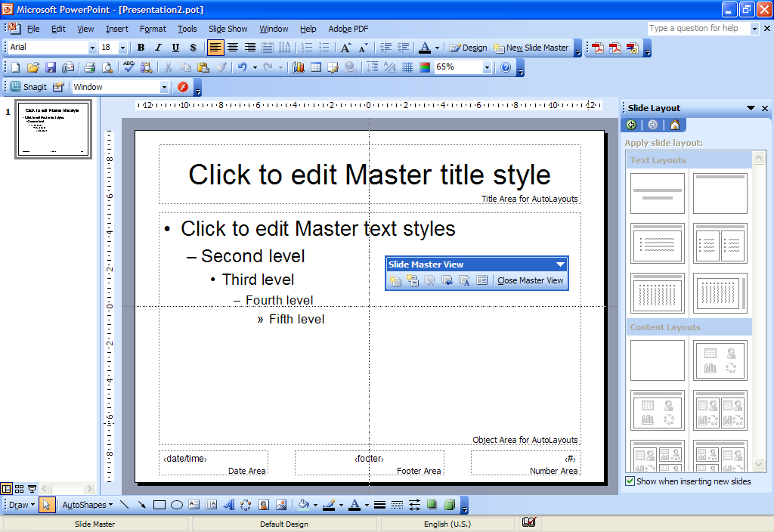The height and width of the screenshot is (532, 774).
Task: Click New blank presentation icon
Action: (15, 67)
